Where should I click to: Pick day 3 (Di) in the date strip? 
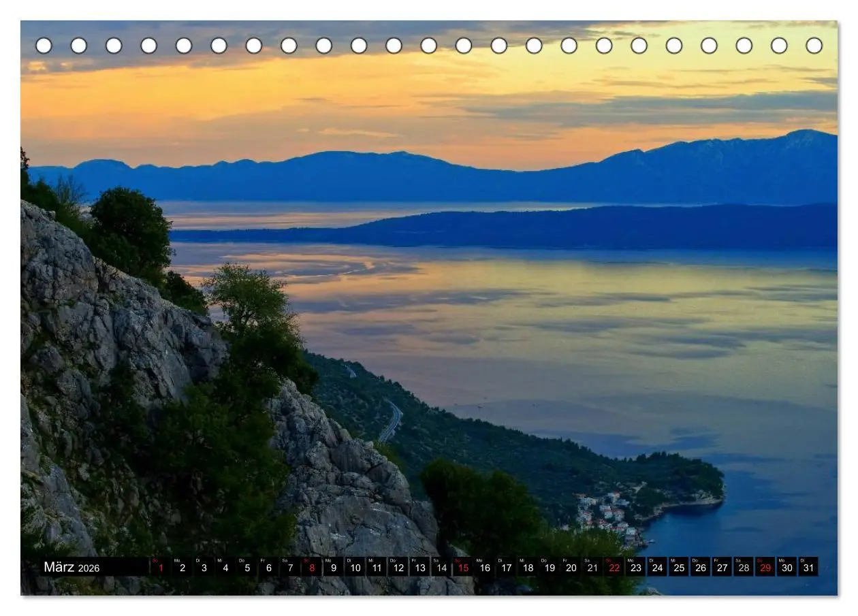pyautogui.click(x=204, y=567)
